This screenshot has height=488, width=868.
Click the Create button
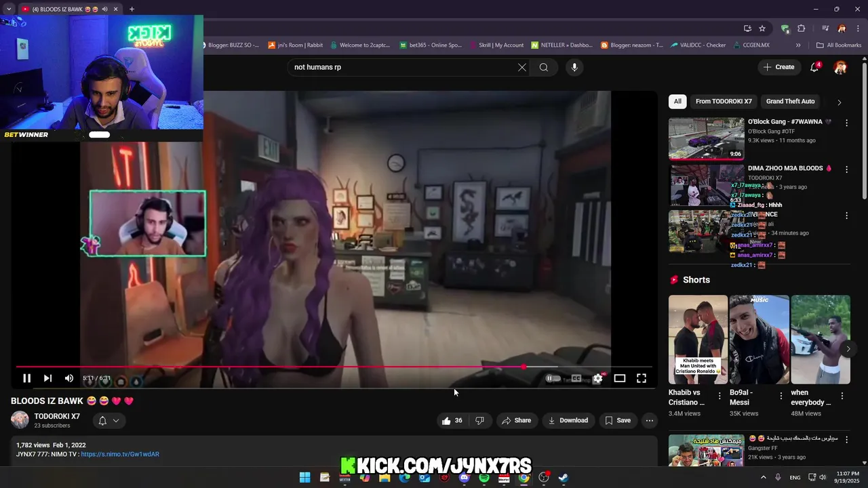point(779,67)
